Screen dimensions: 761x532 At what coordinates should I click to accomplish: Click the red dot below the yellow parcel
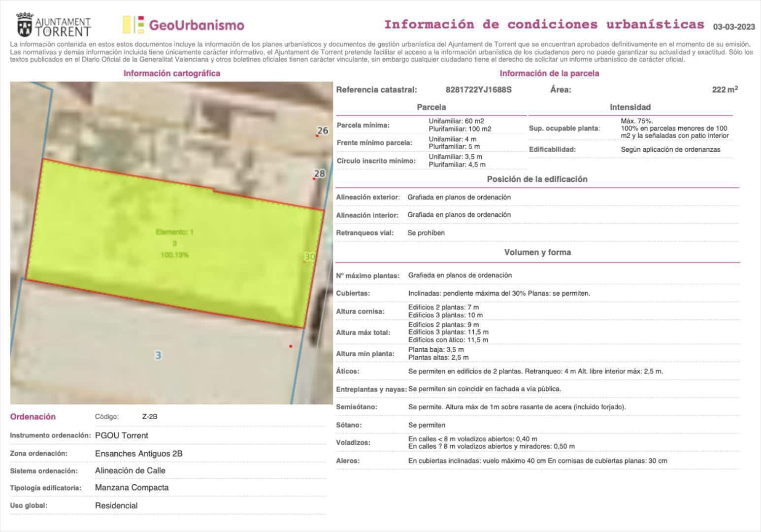[x=290, y=346]
